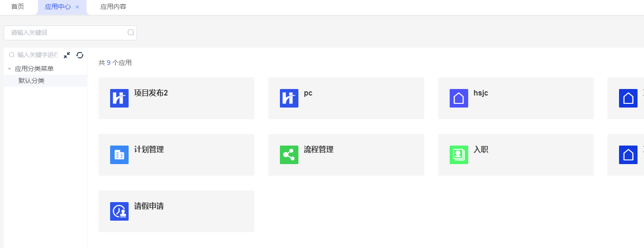644x248 pixels.
Task: Refresh the category tree
Action: pos(80,55)
